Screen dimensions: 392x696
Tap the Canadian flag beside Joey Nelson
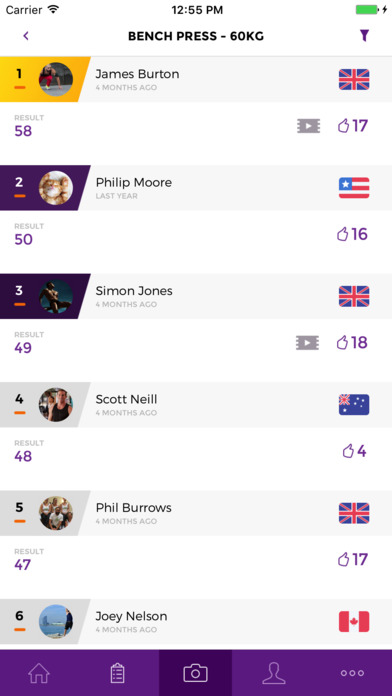click(354, 621)
